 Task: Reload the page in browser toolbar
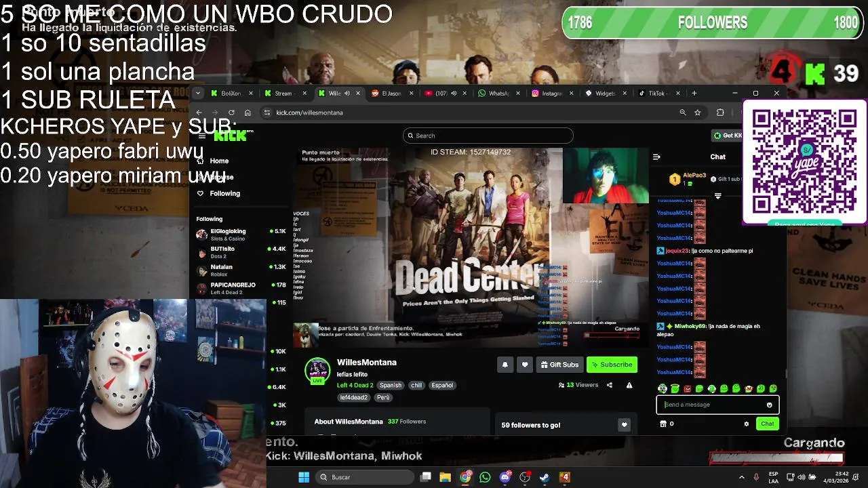coord(231,113)
